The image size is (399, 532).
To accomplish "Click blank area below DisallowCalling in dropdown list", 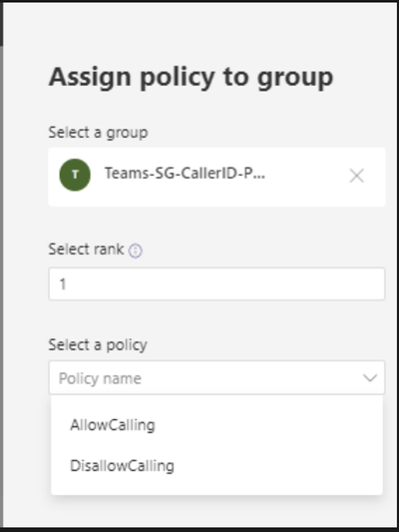I will (x=217, y=485).
